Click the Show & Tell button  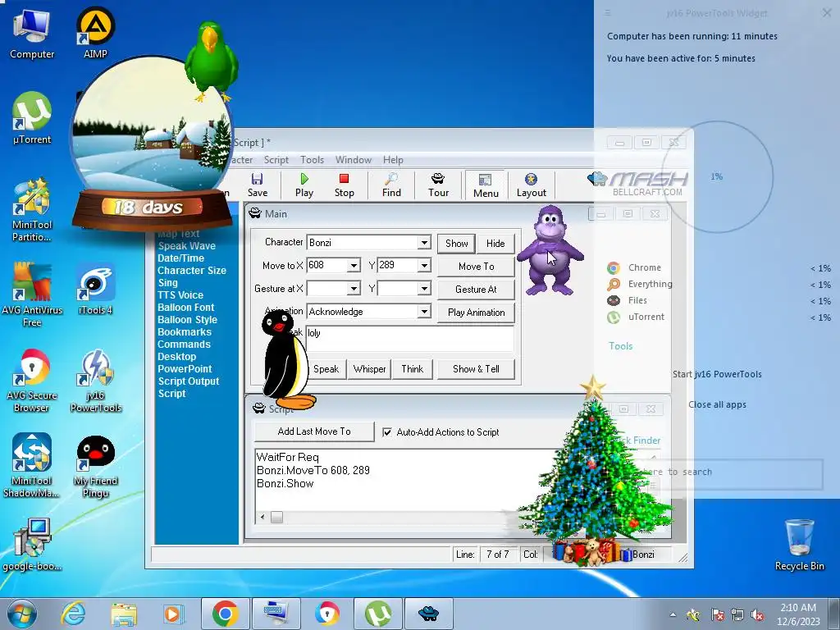[477, 369]
